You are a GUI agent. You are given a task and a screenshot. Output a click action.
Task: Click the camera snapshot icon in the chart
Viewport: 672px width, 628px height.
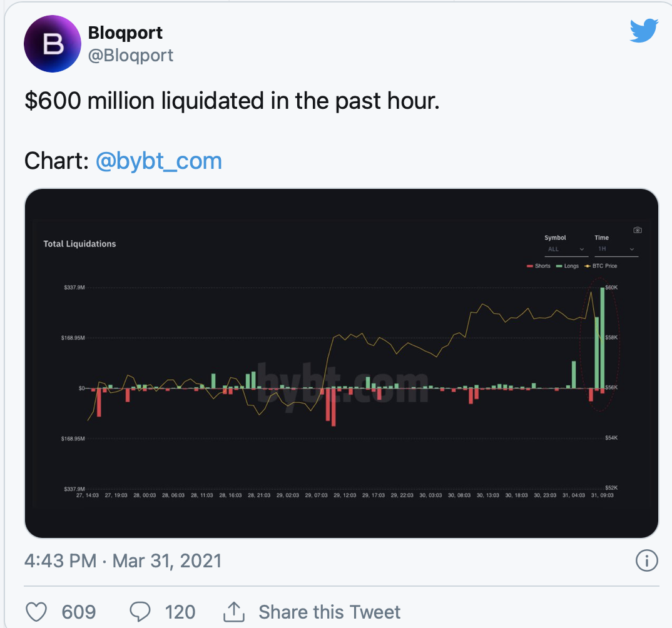pyautogui.click(x=637, y=230)
